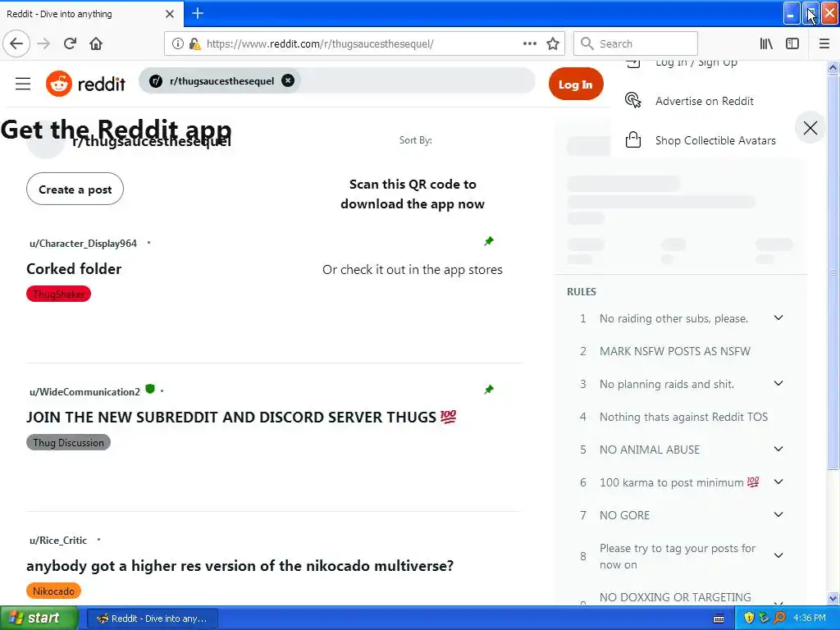The height and width of the screenshot is (630, 840).
Task: Click the security shield system tray icon
Action: click(x=749, y=618)
